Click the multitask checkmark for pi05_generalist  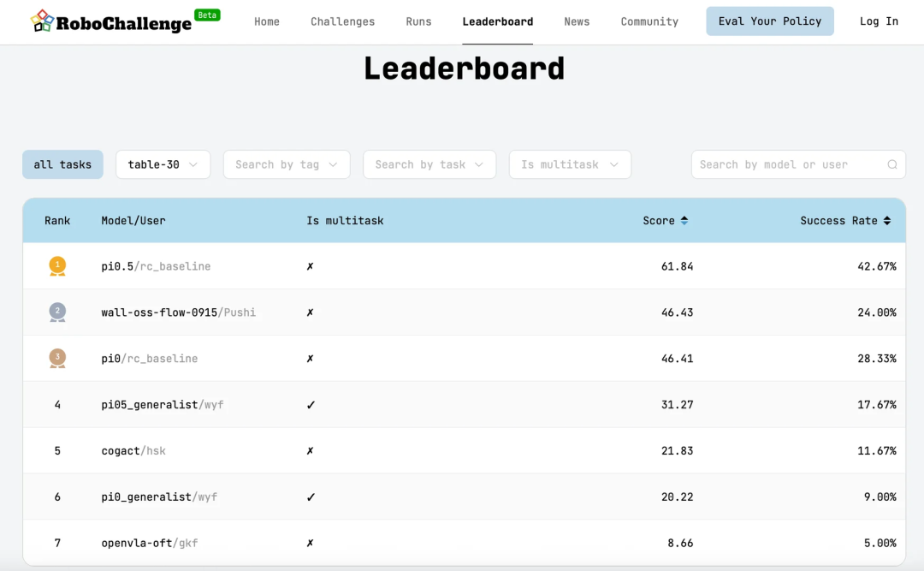click(x=311, y=405)
